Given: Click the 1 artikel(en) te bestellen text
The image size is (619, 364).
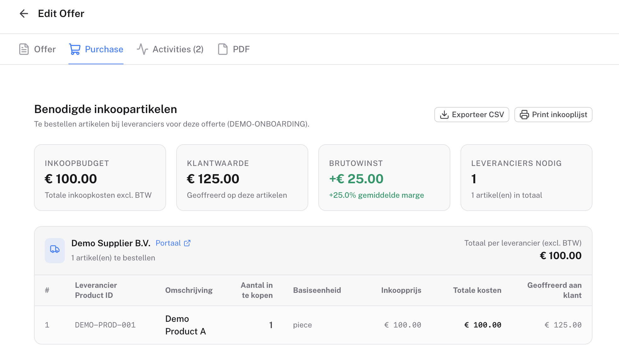Looking at the screenshot, I should [x=113, y=258].
